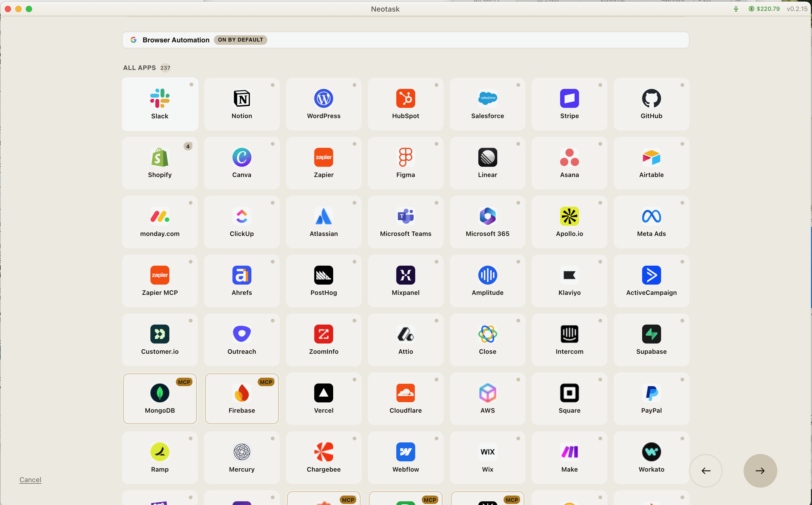Screen dimensions: 812x505
Task: Select the Supabase app tile
Action: [x=651, y=340]
